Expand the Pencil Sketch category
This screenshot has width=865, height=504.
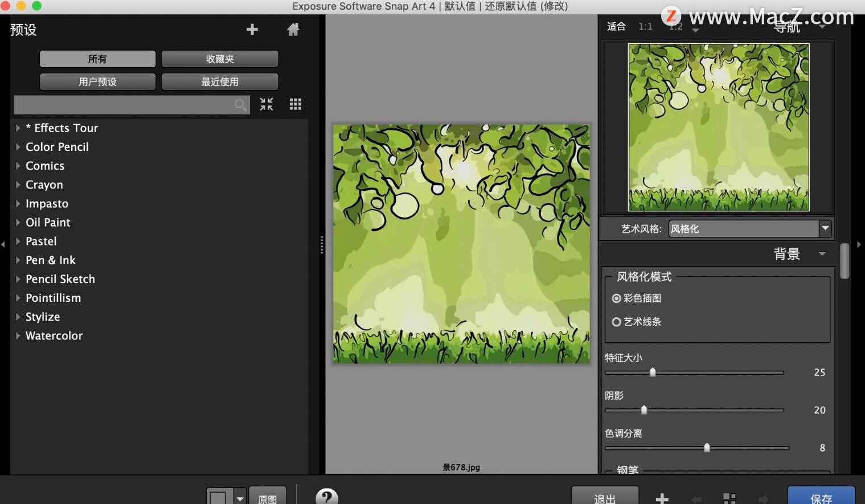pyautogui.click(x=18, y=279)
